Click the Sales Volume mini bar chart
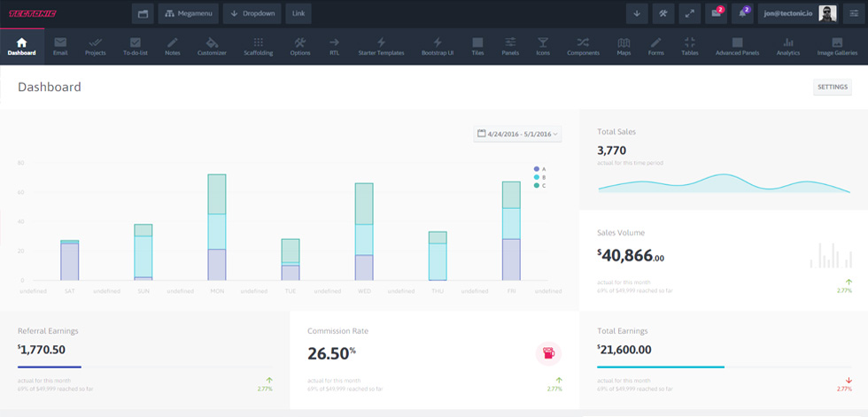The image size is (868, 417). pos(831,255)
